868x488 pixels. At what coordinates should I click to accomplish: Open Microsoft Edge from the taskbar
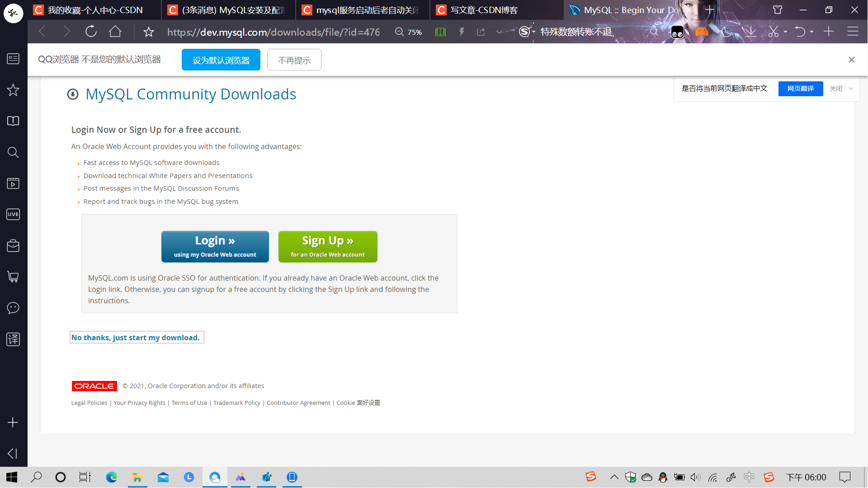pos(111,477)
